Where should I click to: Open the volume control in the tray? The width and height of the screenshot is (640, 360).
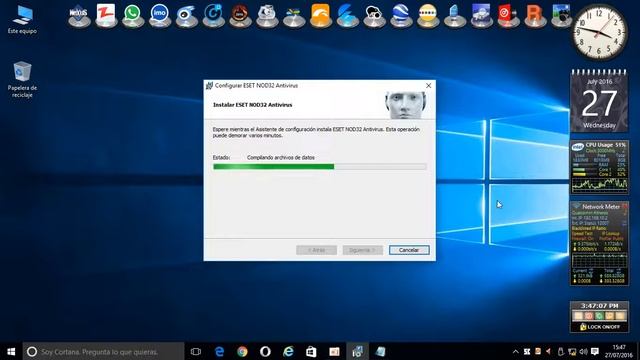[583, 351]
